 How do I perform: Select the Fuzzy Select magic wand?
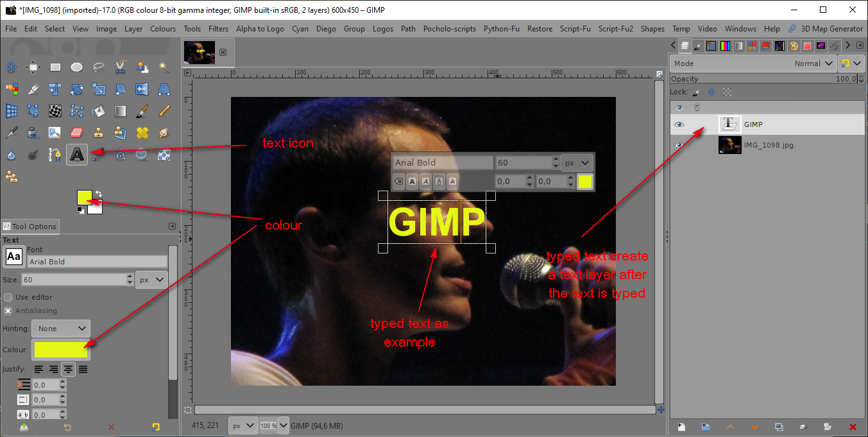[x=164, y=67]
